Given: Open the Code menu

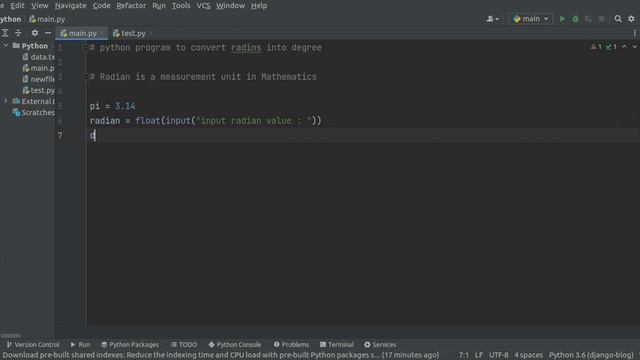Looking at the screenshot, I should (101, 6).
